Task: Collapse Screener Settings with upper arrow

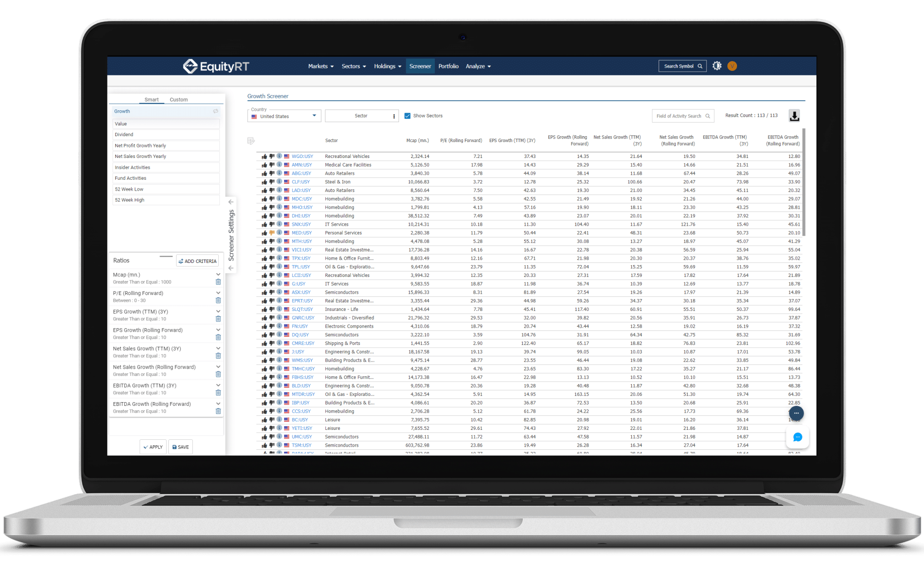Action: (231, 202)
